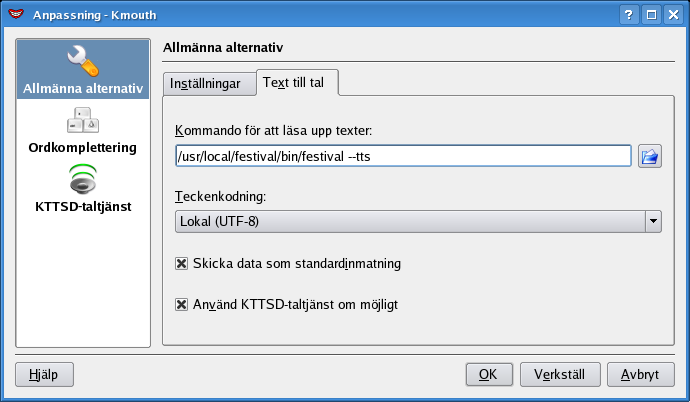This screenshot has height=402, width=690.
Task: Disable Använd KTTSD-taltjänst om möjligt
Action: pos(182,304)
